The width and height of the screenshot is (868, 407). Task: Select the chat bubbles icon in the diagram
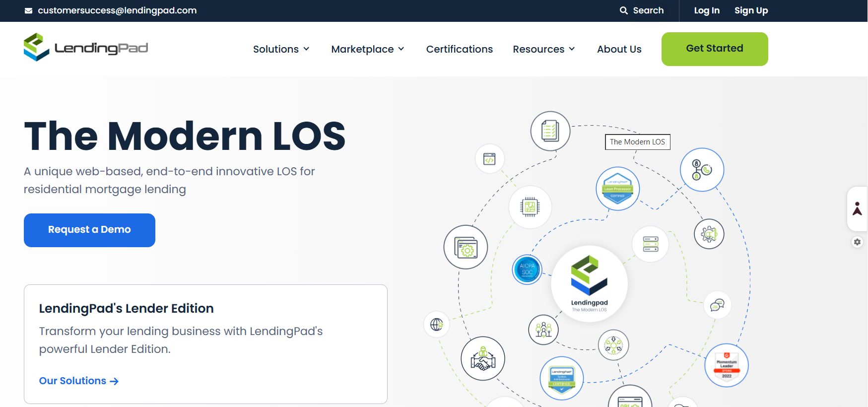(717, 305)
